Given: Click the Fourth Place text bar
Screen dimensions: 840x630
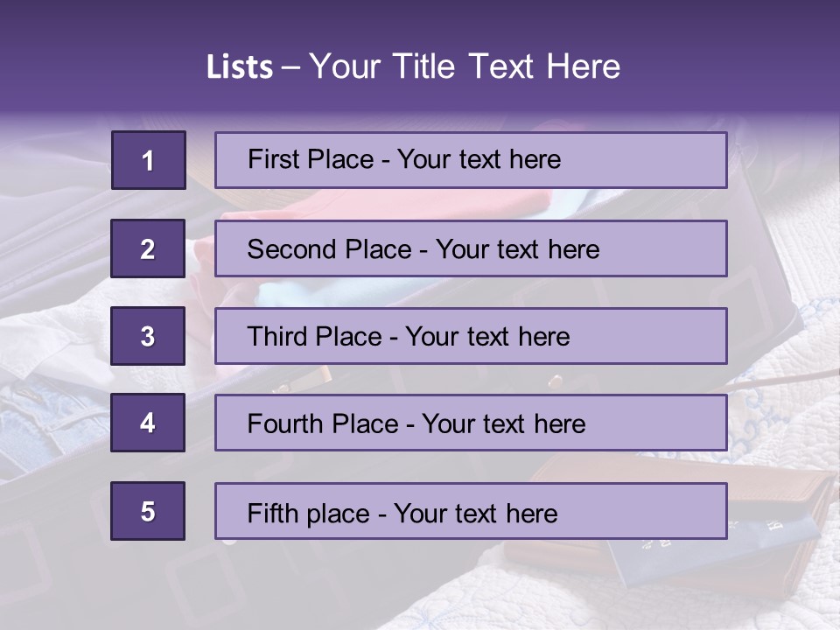Looking at the screenshot, I should tap(471, 423).
